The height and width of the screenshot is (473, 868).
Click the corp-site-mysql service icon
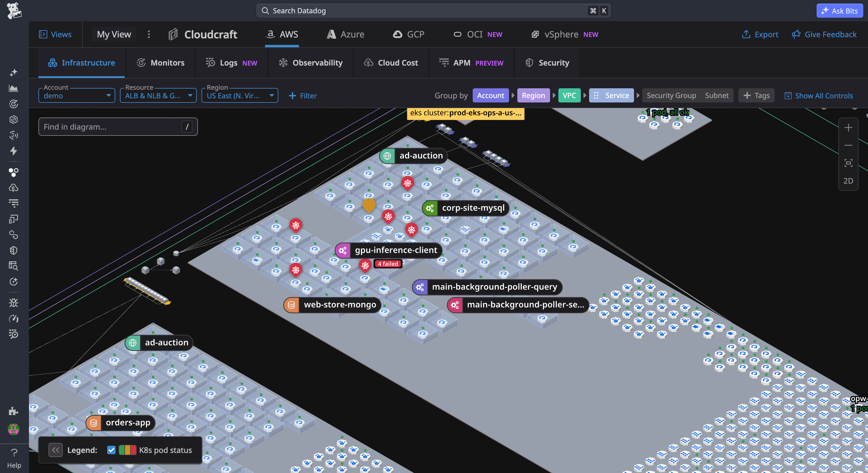tap(430, 208)
